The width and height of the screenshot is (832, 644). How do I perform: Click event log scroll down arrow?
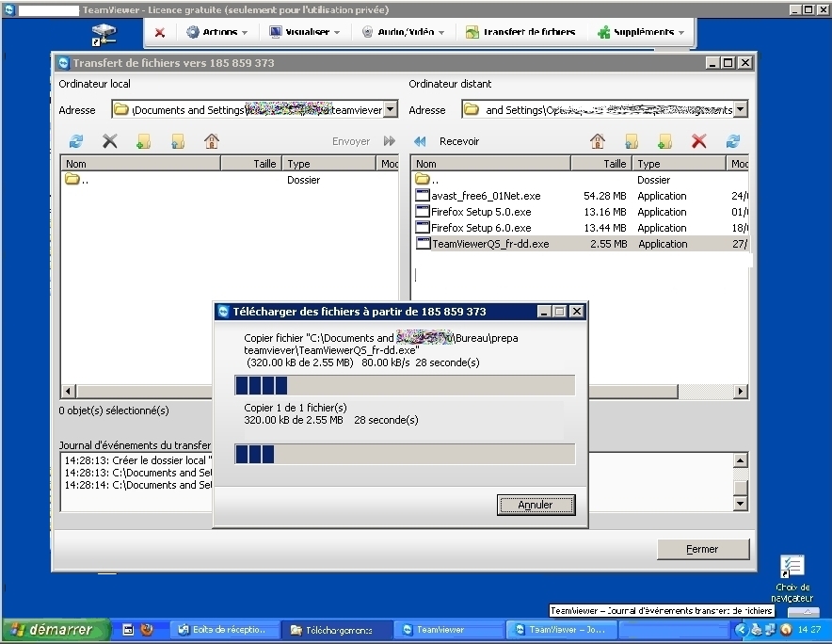click(x=740, y=504)
